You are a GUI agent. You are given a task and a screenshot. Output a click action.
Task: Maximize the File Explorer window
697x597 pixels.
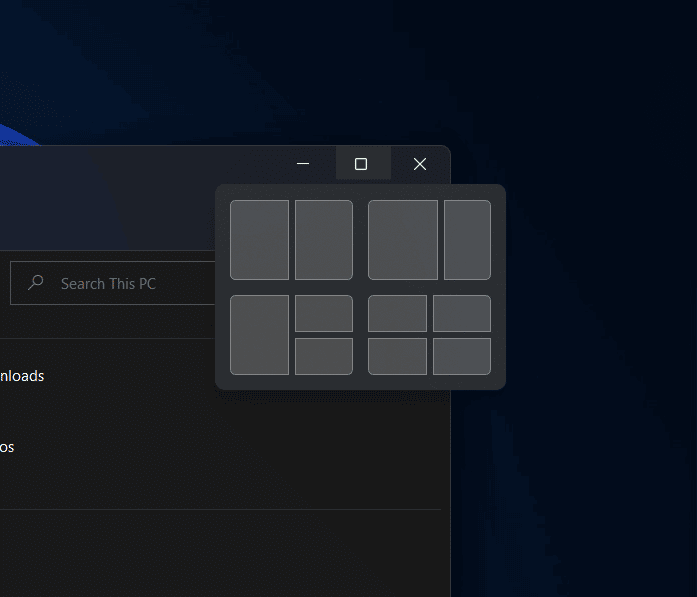pyautogui.click(x=363, y=163)
